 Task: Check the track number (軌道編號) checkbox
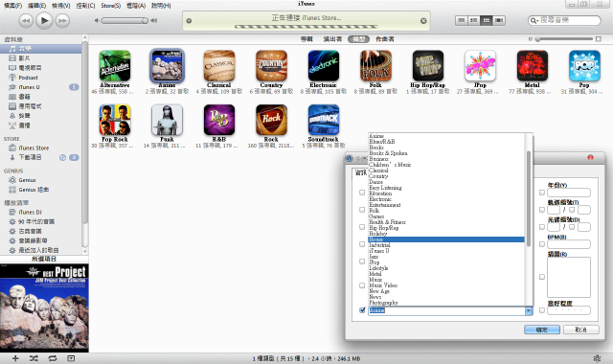click(x=542, y=210)
